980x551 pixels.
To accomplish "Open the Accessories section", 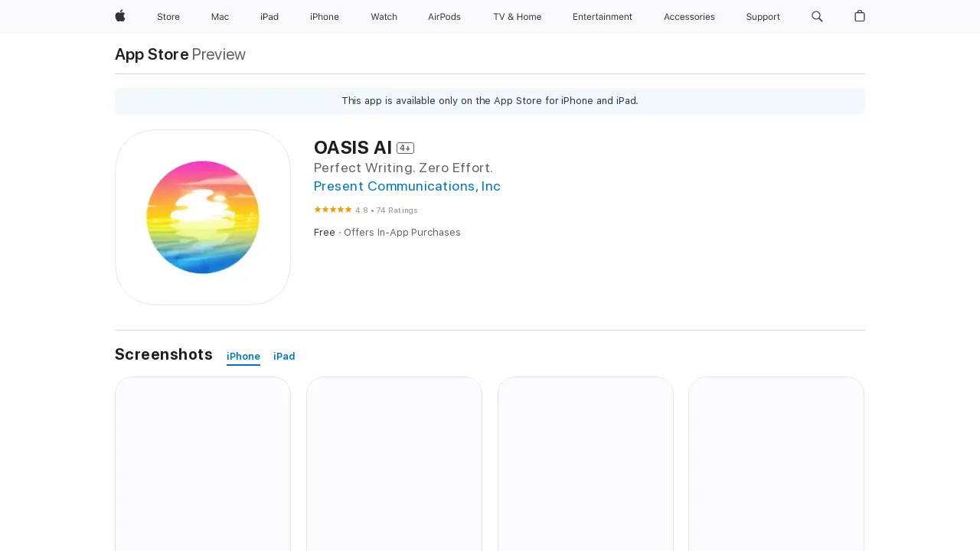I will point(688,17).
